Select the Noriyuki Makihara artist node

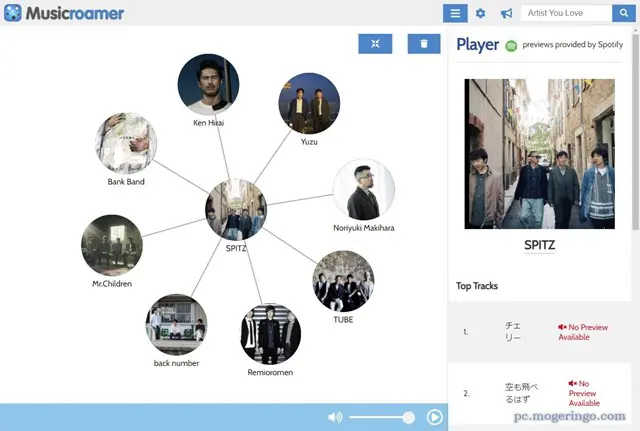pyautogui.click(x=364, y=189)
